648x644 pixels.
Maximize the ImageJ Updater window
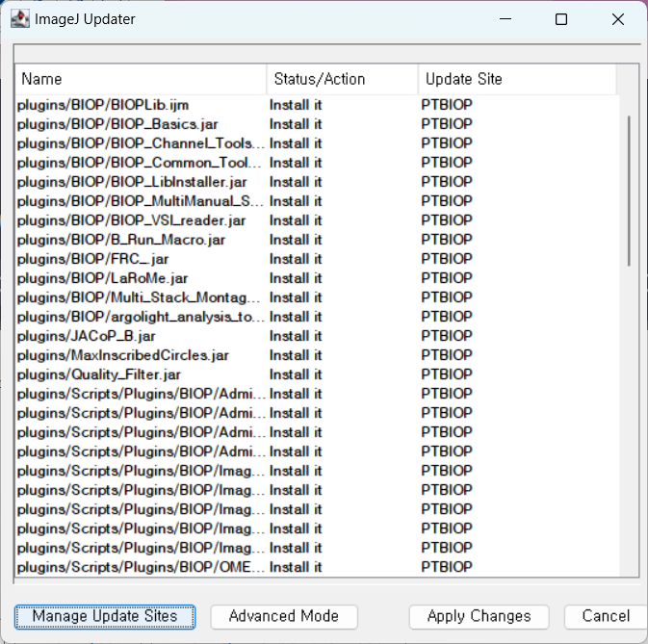(561, 19)
